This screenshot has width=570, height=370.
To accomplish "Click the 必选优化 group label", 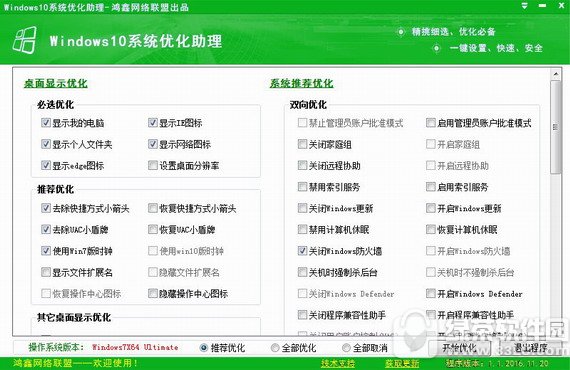I will pyautogui.click(x=55, y=105).
